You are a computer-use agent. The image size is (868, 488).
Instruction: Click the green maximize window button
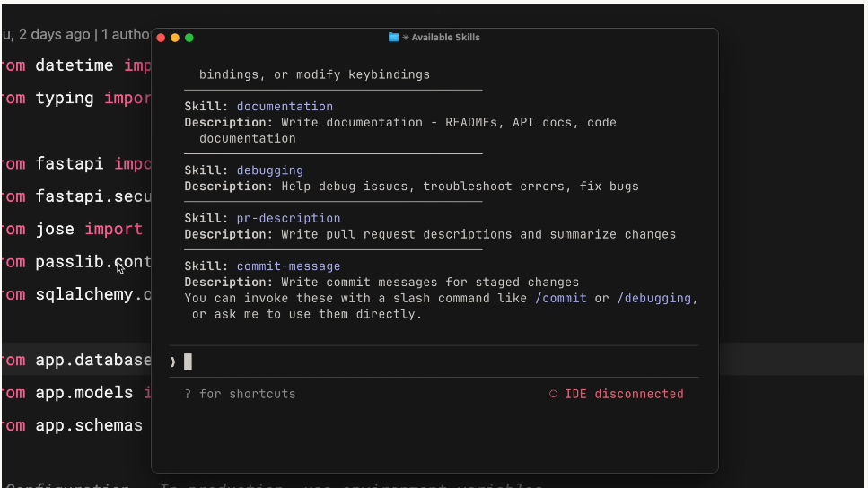[189, 38]
